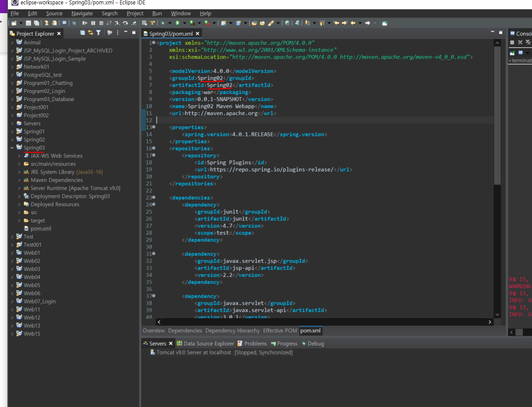Close the Spring03/pom.xml editor tab
This screenshot has height=407, width=532.
tap(197, 33)
